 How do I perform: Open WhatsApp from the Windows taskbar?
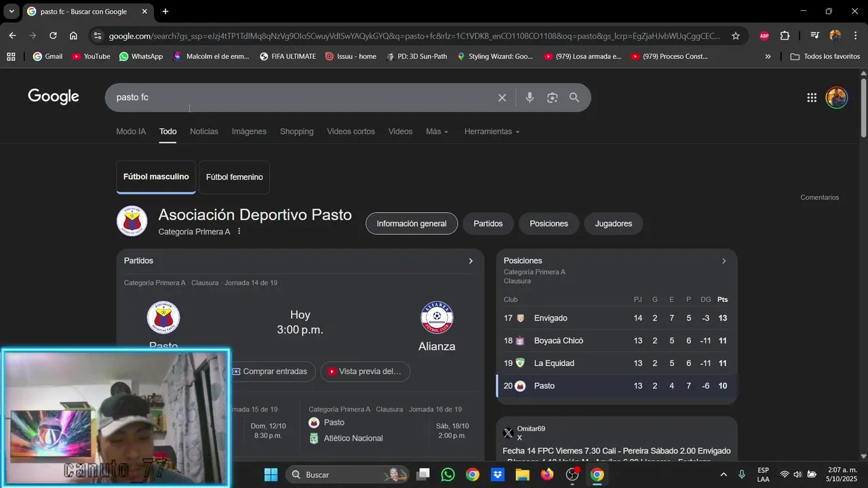point(448,474)
